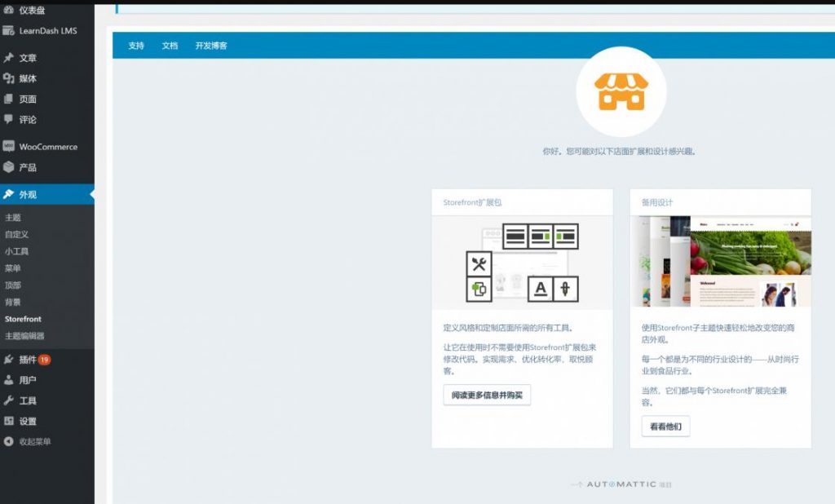Follow the Automattic link in the footer
The image size is (835, 504).
coord(621,484)
